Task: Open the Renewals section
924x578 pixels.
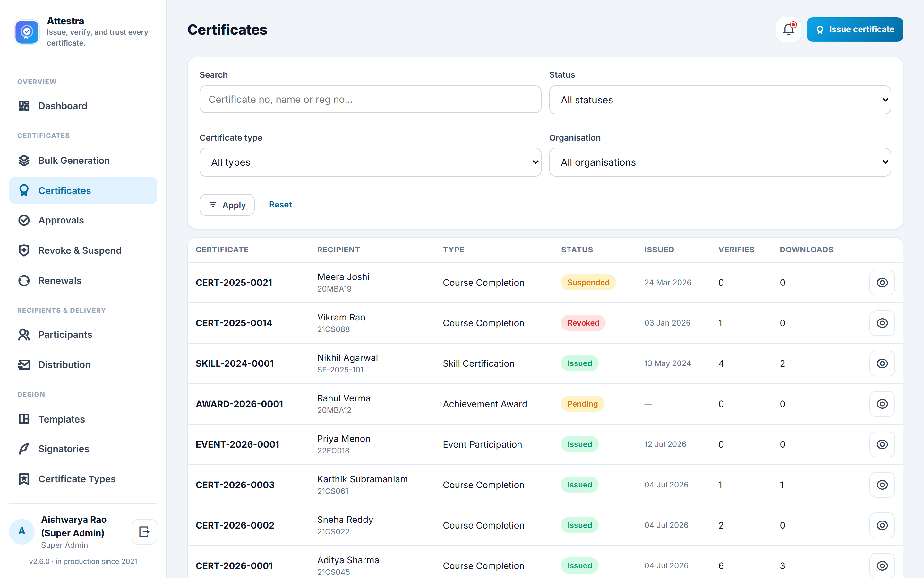Action: tap(83, 281)
